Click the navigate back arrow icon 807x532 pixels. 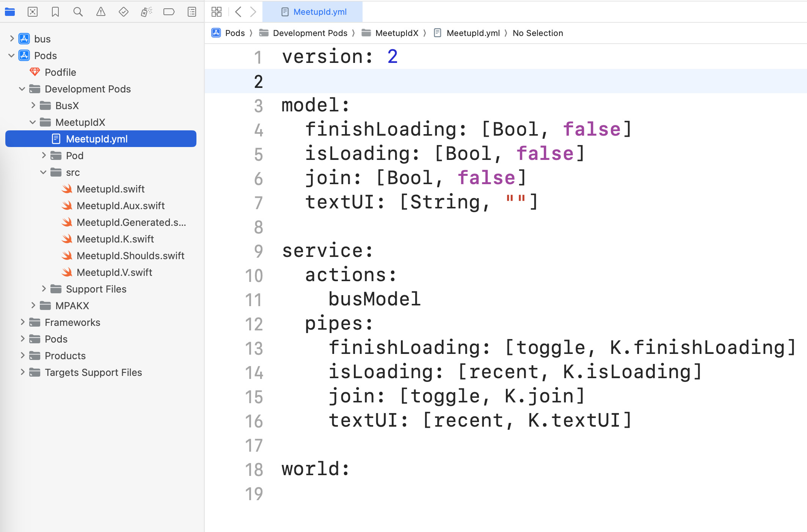coord(238,12)
